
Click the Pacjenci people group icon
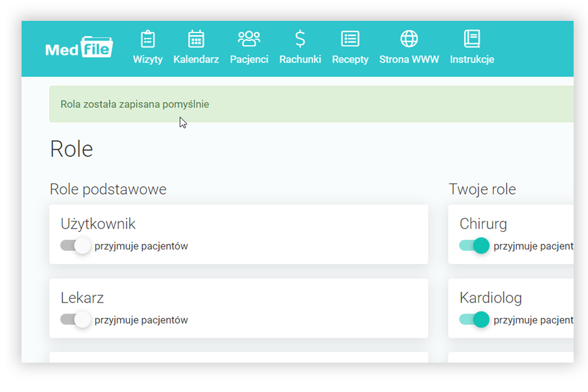point(249,39)
